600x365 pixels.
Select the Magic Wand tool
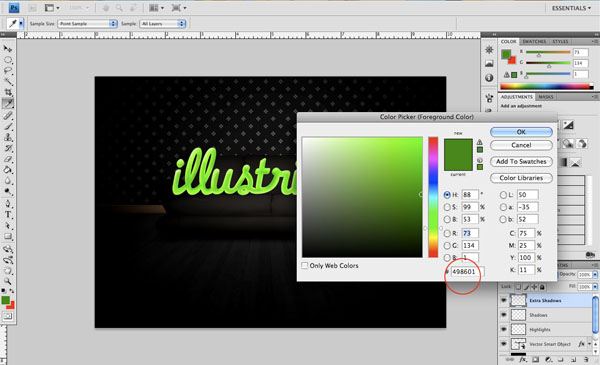8,81
